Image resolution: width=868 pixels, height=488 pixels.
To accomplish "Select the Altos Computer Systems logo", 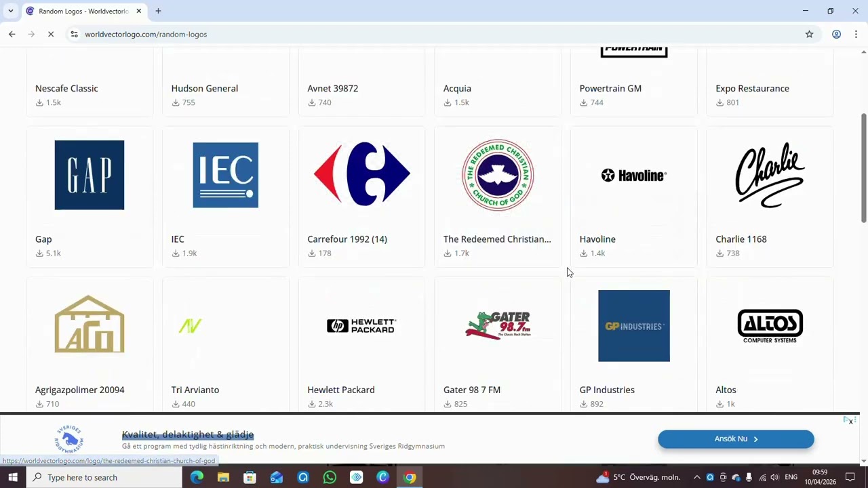I will (770, 326).
